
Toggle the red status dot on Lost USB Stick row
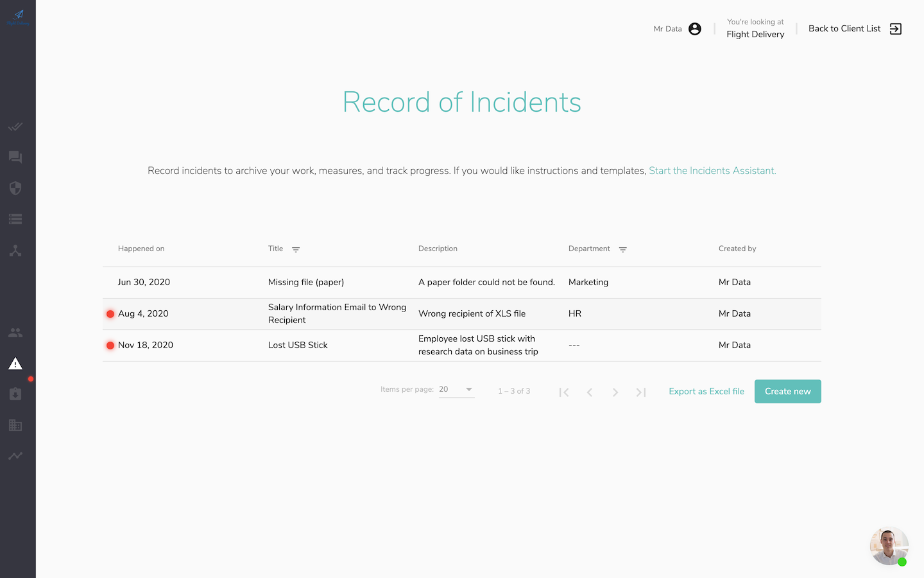pyautogui.click(x=110, y=345)
